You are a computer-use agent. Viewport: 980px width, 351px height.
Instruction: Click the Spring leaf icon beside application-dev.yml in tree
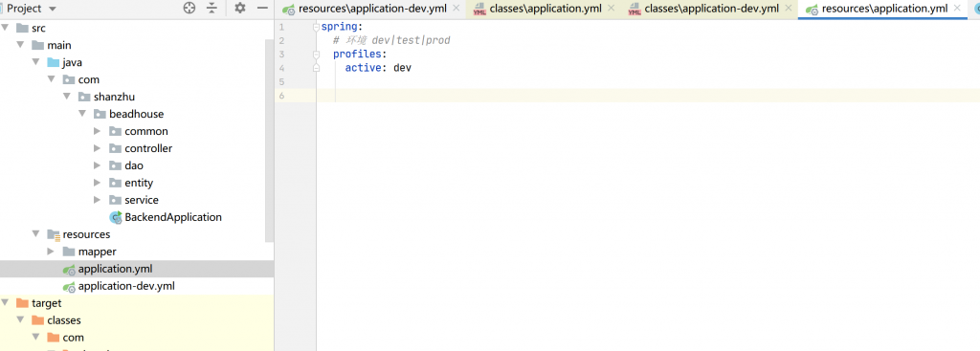click(x=69, y=287)
